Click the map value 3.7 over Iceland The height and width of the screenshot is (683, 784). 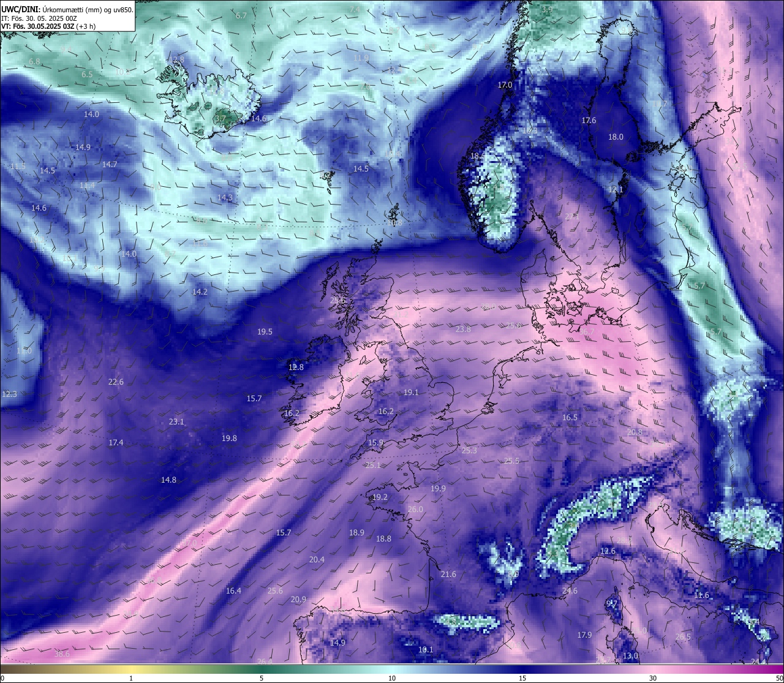click(x=221, y=118)
